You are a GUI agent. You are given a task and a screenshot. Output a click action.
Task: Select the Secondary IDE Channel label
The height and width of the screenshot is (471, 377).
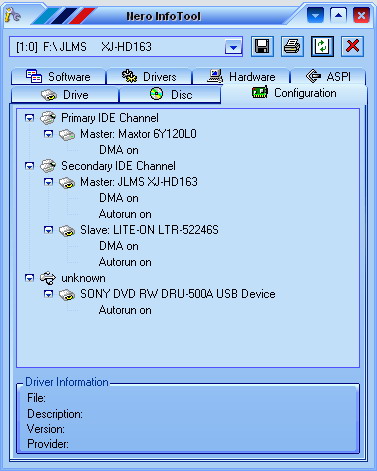[118, 166]
